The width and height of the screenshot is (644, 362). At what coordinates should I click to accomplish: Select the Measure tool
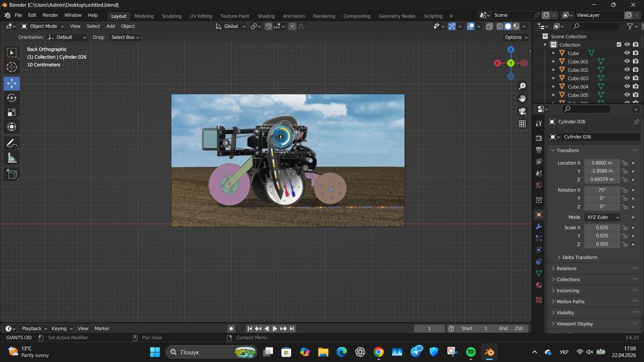[x=11, y=158]
